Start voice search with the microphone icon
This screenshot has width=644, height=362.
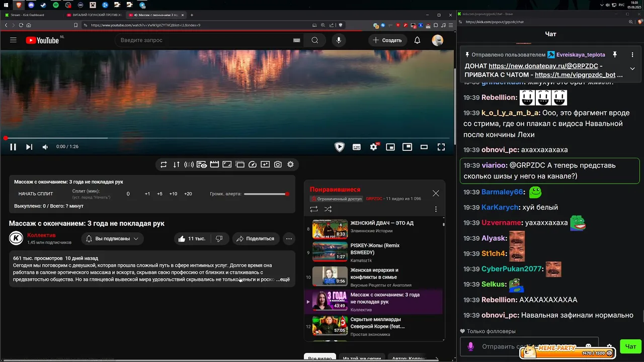[x=339, y=40]
